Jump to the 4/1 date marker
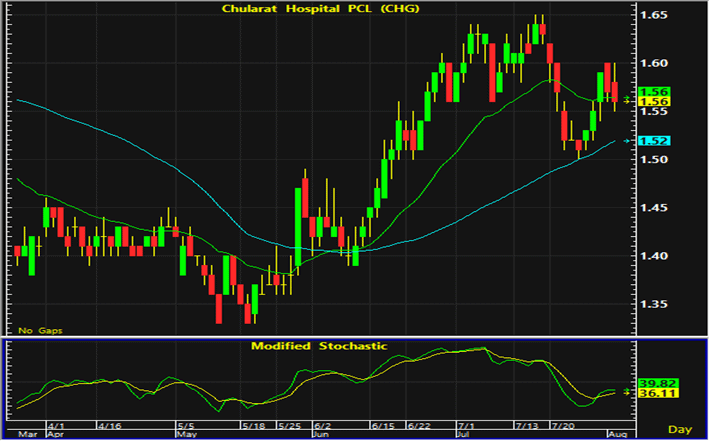Image resolution: width=710 pixels, height=441 pixels. pyautogui.click(x=56, y=426)
